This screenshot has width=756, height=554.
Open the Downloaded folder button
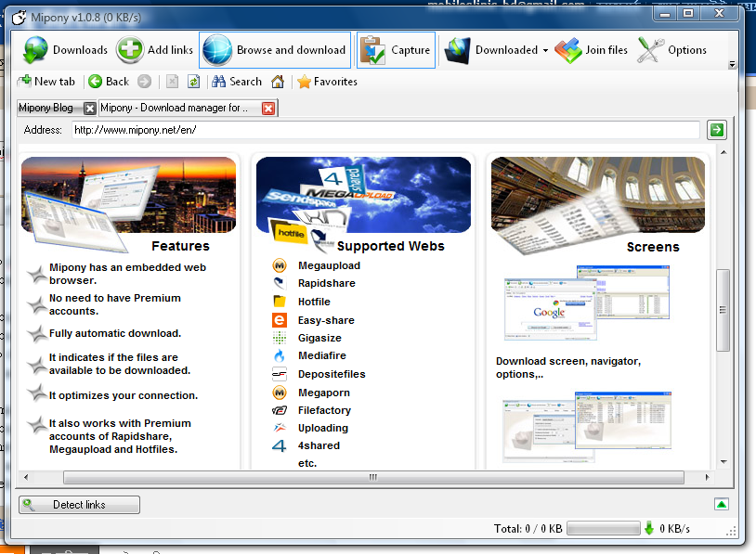490,50
